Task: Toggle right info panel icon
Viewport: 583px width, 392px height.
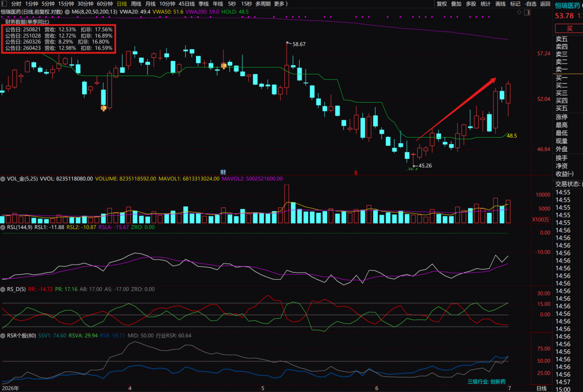Action: coord(527,12)
